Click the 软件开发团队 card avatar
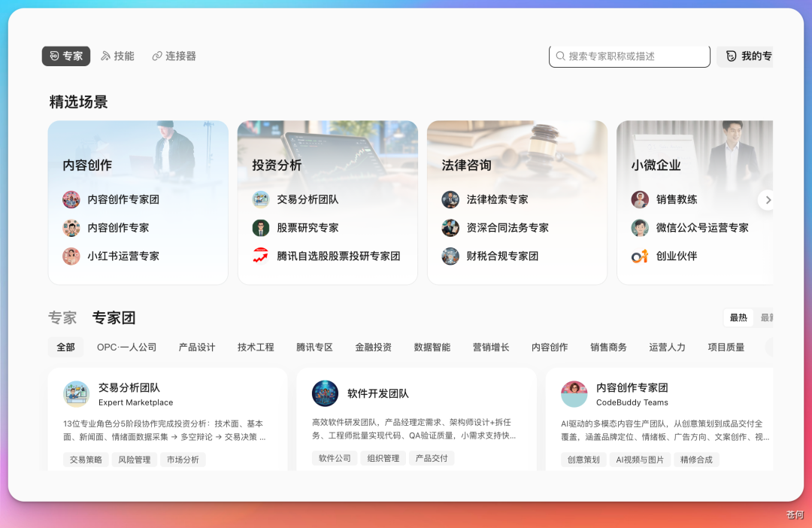The height and width of the screenshot is (528, 812). coord(326,394)
